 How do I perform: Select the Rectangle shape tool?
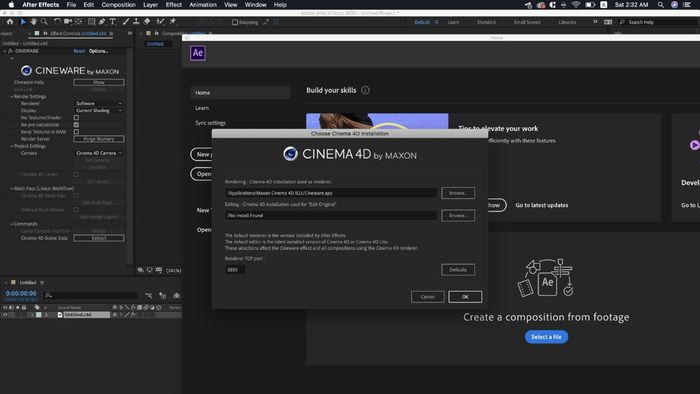click(x=92, y=21)
